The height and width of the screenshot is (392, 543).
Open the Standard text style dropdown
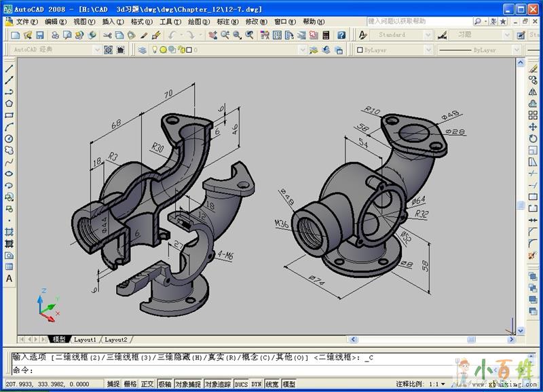tap(428, 35)
